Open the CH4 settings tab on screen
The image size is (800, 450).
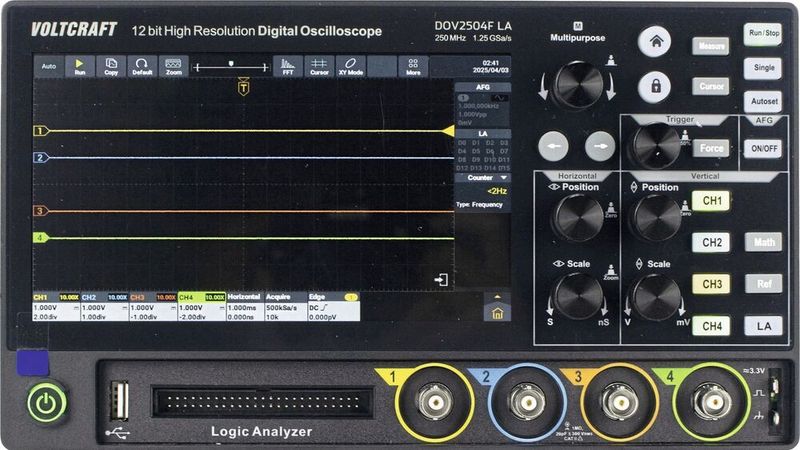click(202, 307)
